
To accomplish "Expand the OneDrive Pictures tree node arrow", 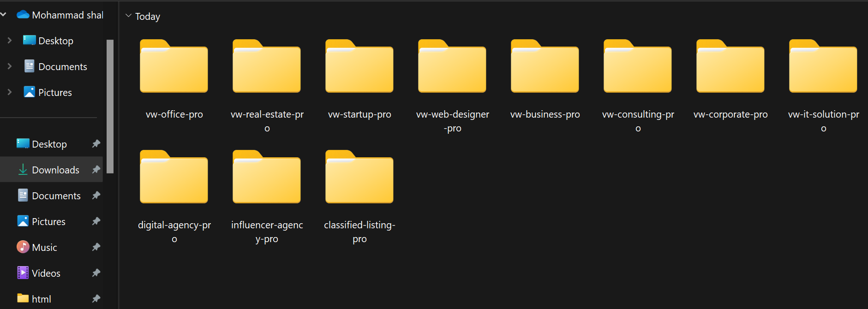I will coord(10,92).
